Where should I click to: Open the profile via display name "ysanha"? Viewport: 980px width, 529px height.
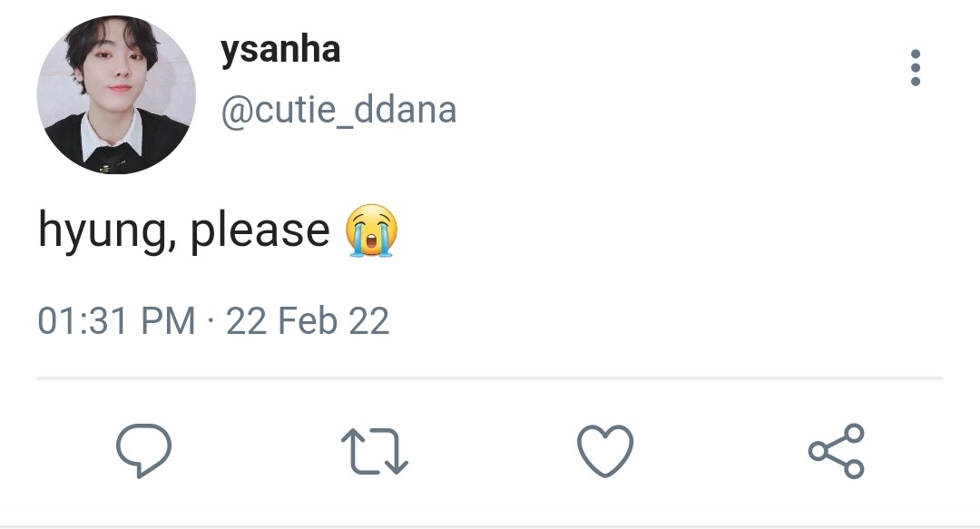pyautogui.click(x=279, y=50)
